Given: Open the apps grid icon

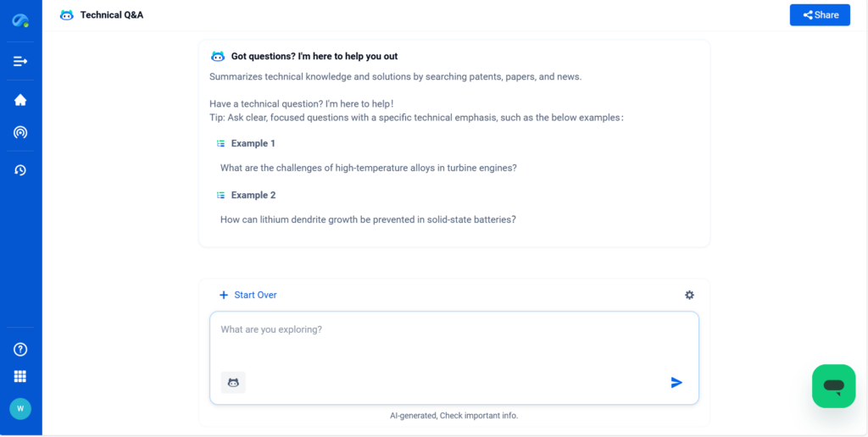Looking at the screenshot, I should (x=20, y=376).
